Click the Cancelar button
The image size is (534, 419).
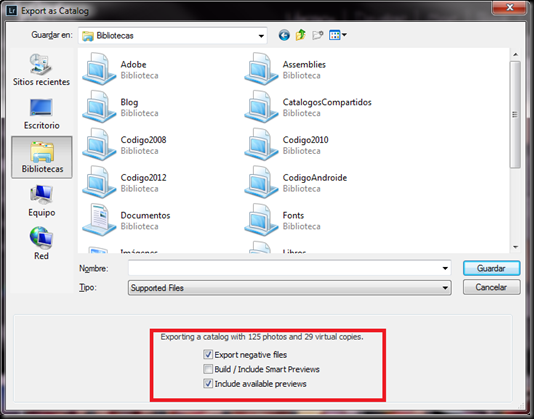tap(491, 287)
